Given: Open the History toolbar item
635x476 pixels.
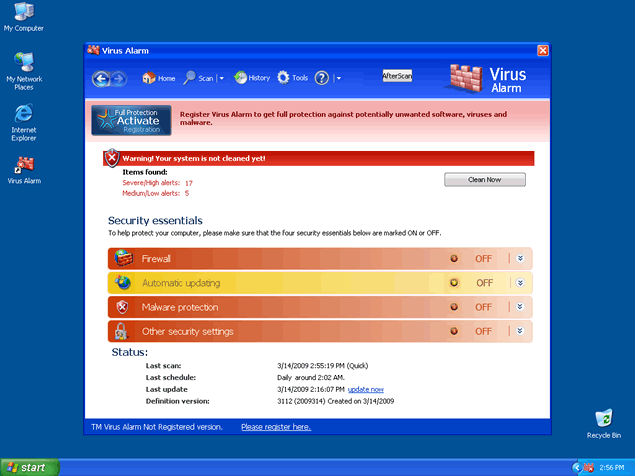Looking at the screenshot, I should click(252, 78).
